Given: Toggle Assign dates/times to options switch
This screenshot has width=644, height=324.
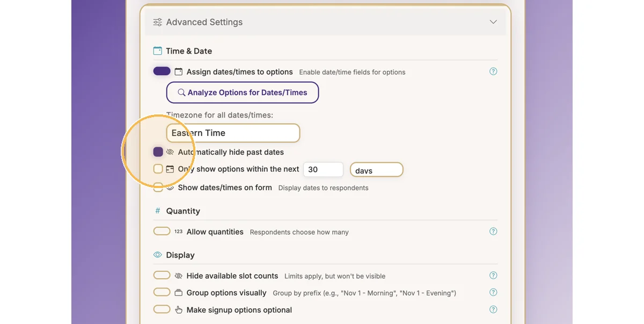Looking at the screenshot, I should coord(162,71).
